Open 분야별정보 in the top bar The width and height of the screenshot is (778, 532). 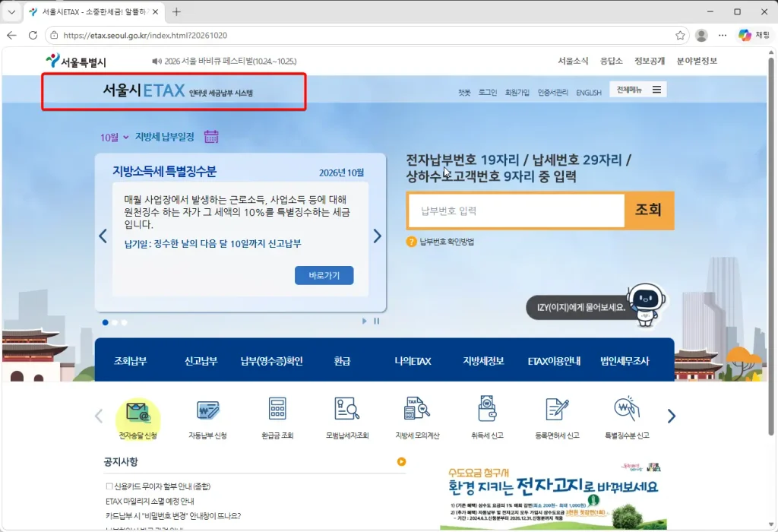(697, 61)
